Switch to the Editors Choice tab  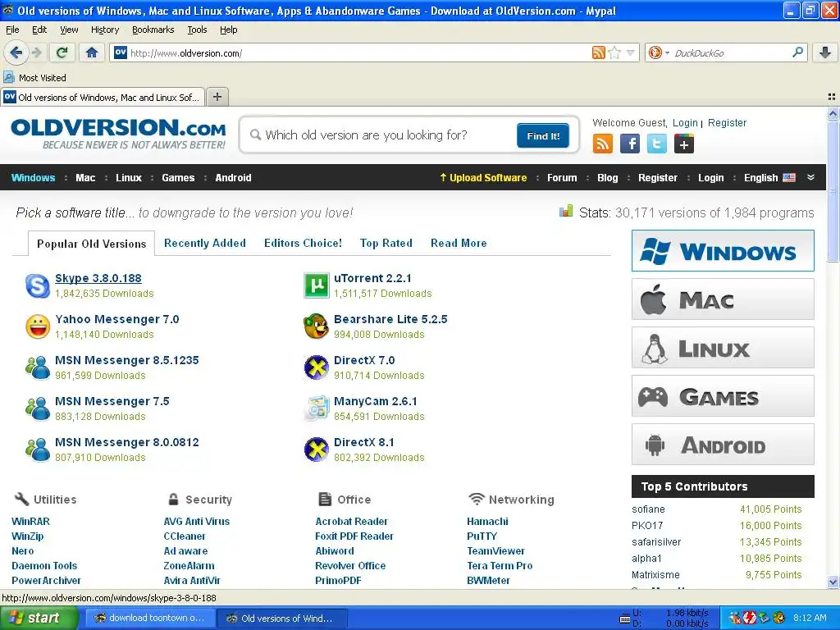pos(303,243)
